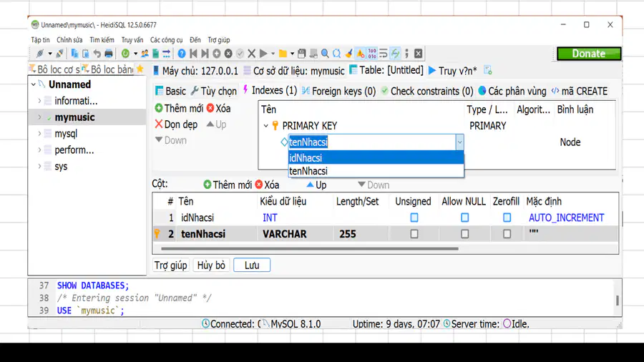Open the Truy vấn menu
Image resolution: width=644 pixels, height=362 pixels.
(x=132, y=40)
